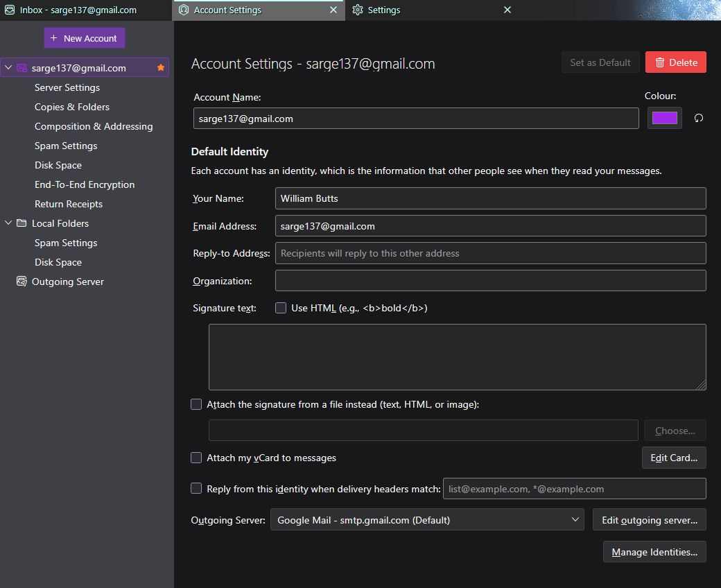Collapse the sarge137@gmail.com account tree
721x588 pixels.
tap(8, 68)
